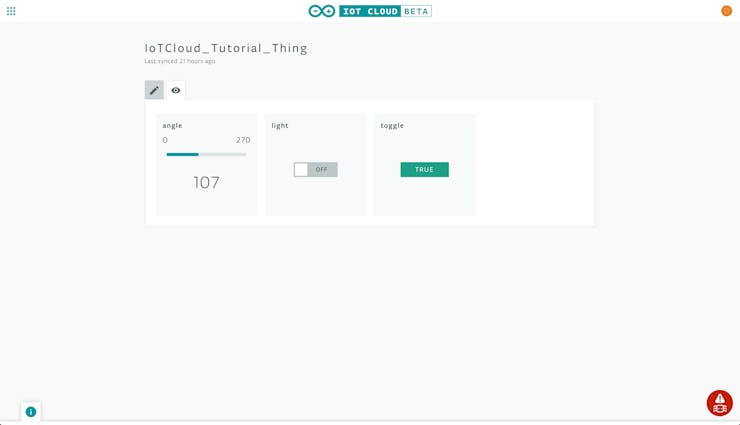Switch to view mode eye tab
The height and width of the screenshot is (425, 740).
click(x=176, y=90)
